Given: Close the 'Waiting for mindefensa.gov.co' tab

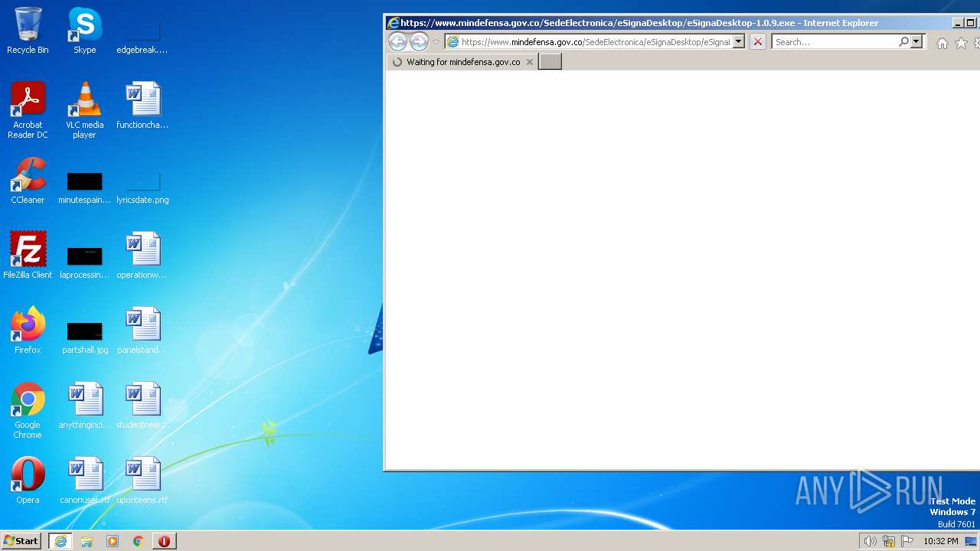Looking at the screenshot, I should (x=529, y=62).
